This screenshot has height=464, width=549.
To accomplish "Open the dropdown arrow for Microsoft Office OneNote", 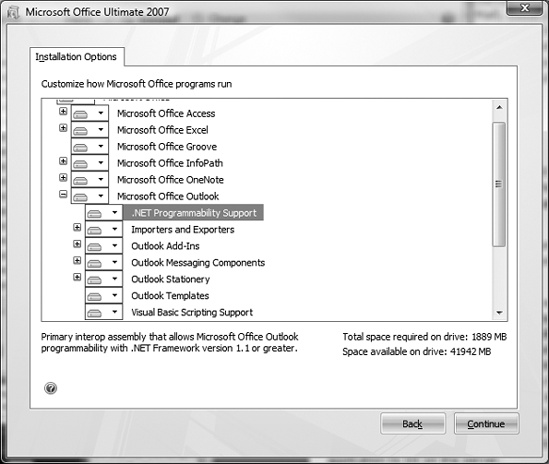I will [x=101, y=179].
